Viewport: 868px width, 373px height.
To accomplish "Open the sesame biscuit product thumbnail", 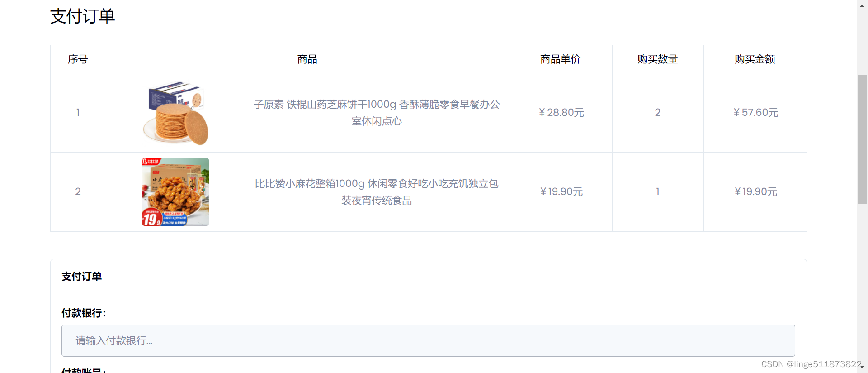I will tap(175, 113).
